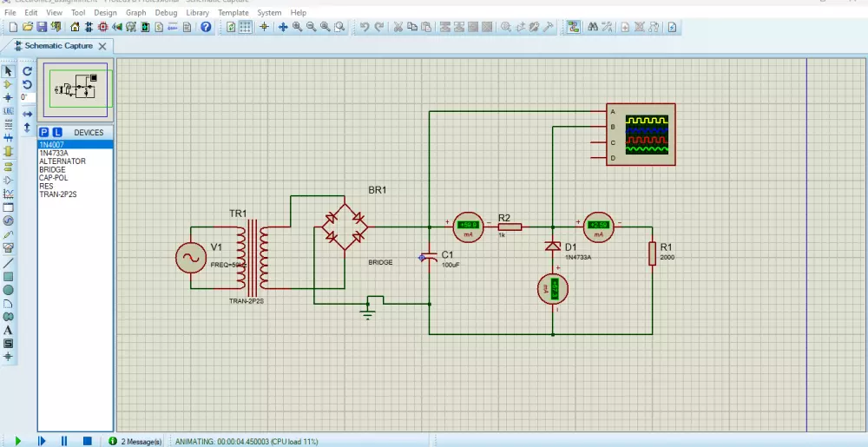Screen dimensions: 868x447
Task: Select CAP-POL device from list
Action: pos(54,178)
